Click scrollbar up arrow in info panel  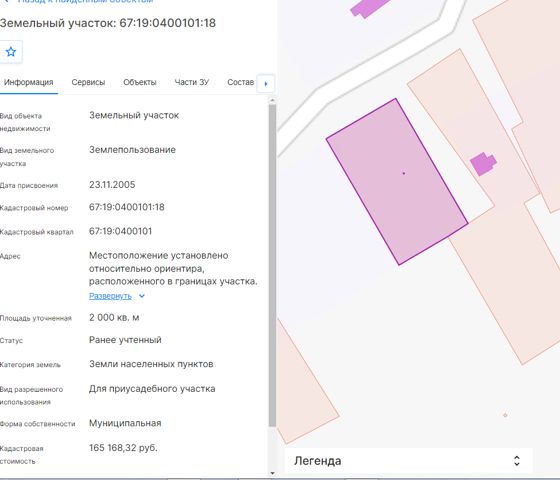click(x=272, y=101)
